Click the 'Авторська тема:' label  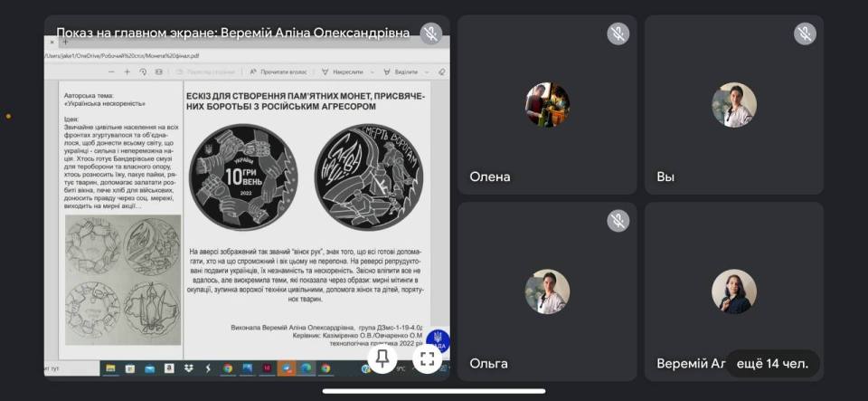pos(89,95)
